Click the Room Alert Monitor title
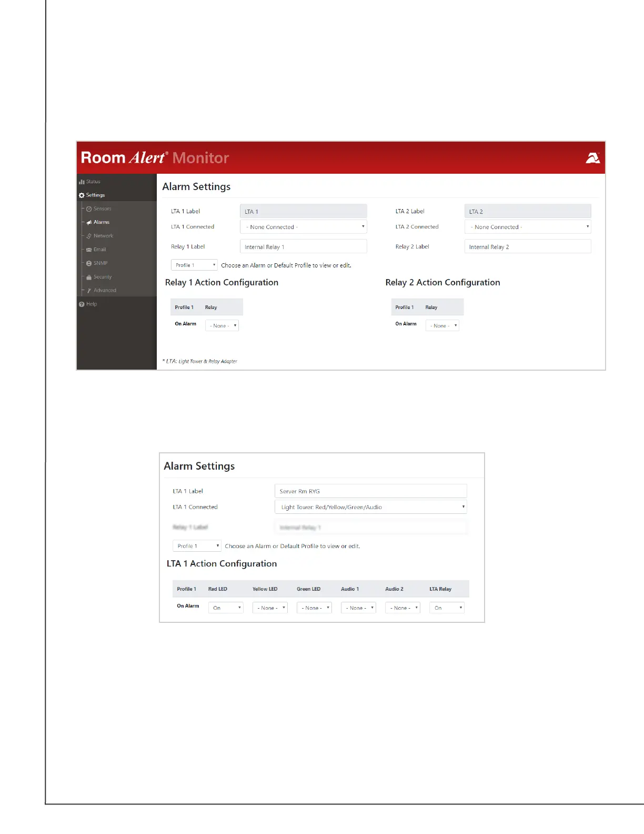Viewport: 644px width, 834px height. tap(155, 158)
